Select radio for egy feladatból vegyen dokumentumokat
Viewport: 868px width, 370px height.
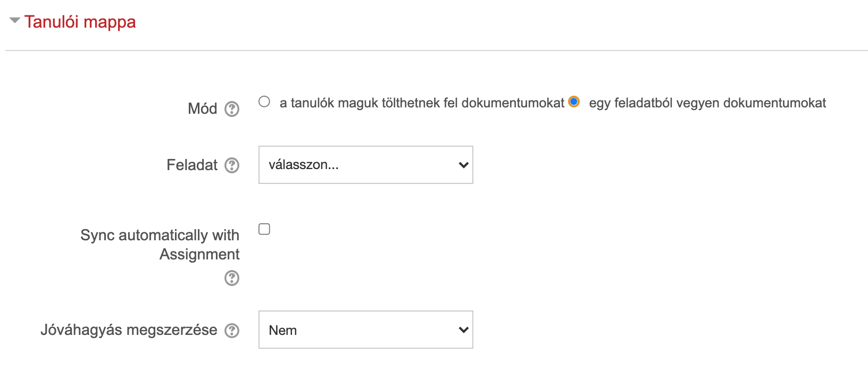click(574, 102)
